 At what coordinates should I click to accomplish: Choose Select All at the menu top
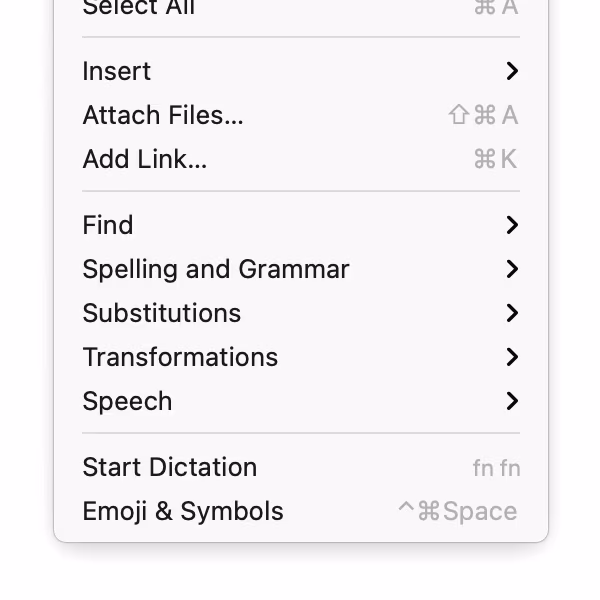(x=139, y=8)
